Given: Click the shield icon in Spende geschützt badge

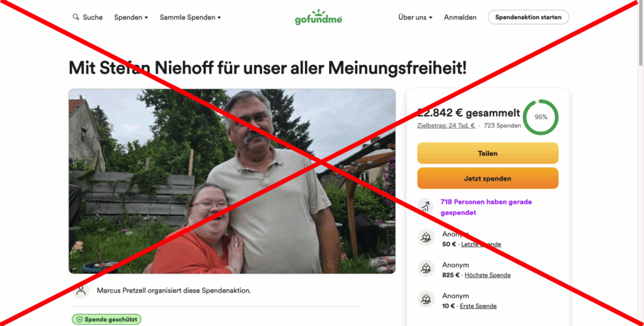Looking at the screenshot, I should click(x=79, y=320).
